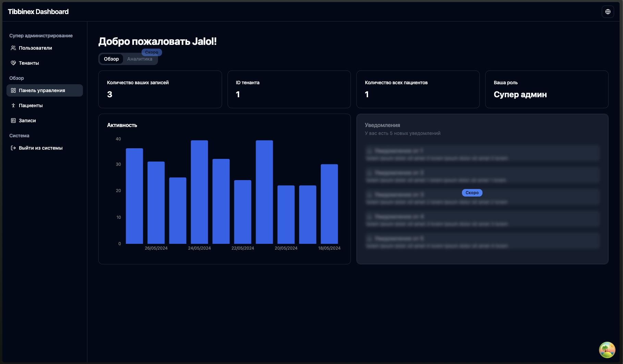This screenshot has height=364, width=623.
Task: Click the users icon beside Пользователи
Action: click(x=13, y=48)
